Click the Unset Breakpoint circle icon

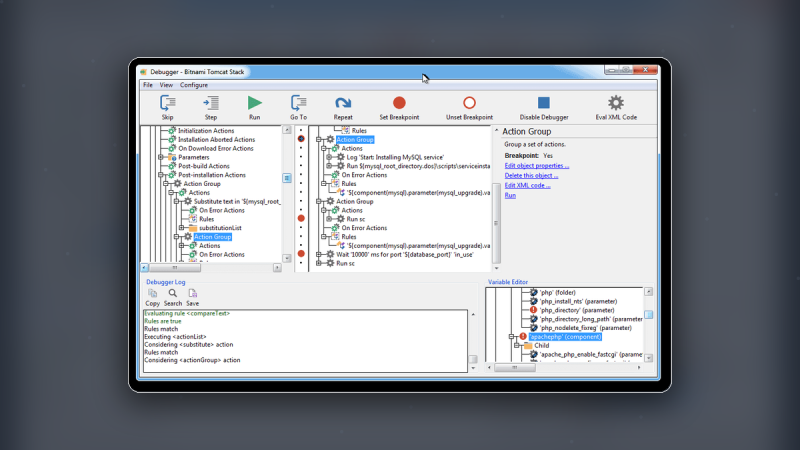469,103
